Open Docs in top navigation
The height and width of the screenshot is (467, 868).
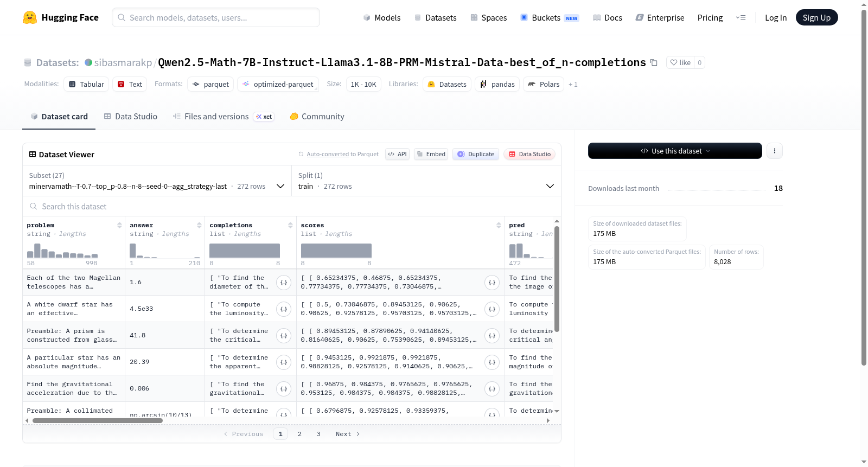click(x=607, y=18)
